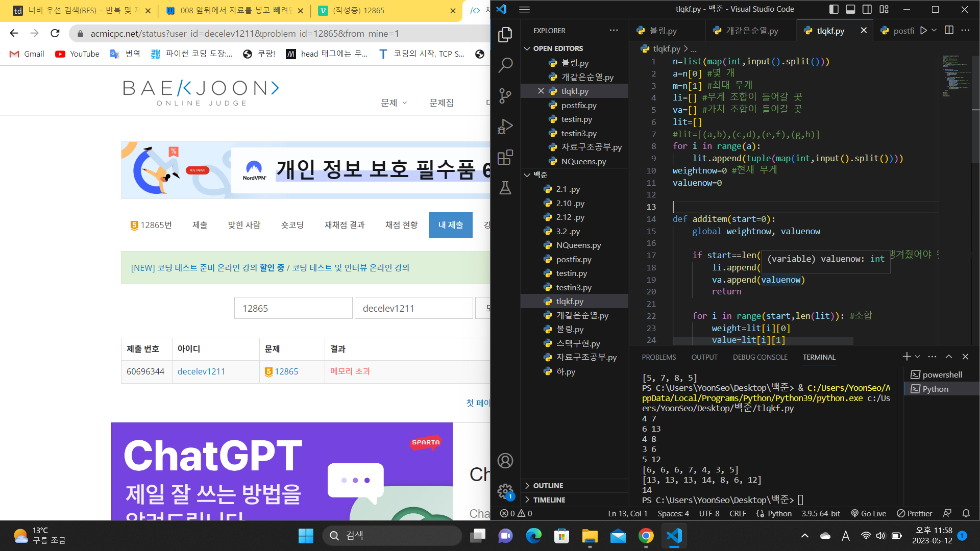Open problem 12865 link in results table
The height and width of the screenshot is (551, 980).
[x=286, y=371]
